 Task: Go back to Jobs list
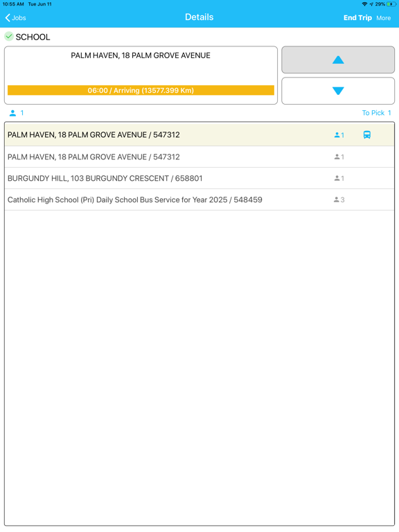click(16, 17)
